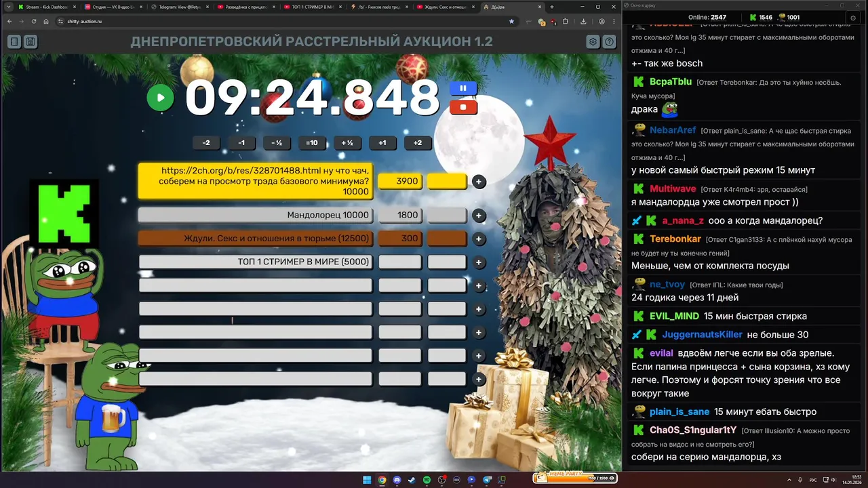This screenshot has height=488, width=868.
Task: Set timer to 10 with =10 button
Action: [312, 143]
